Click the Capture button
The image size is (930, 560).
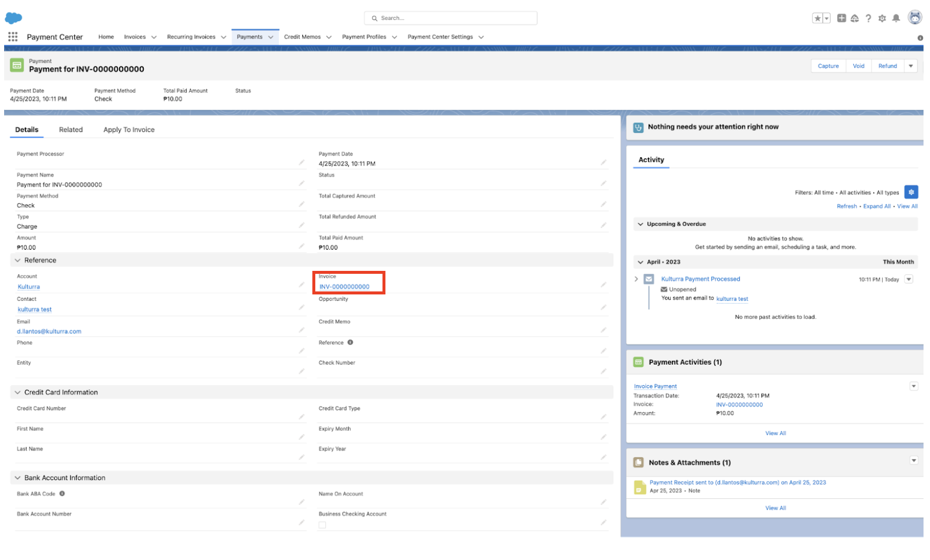[828, 66]
